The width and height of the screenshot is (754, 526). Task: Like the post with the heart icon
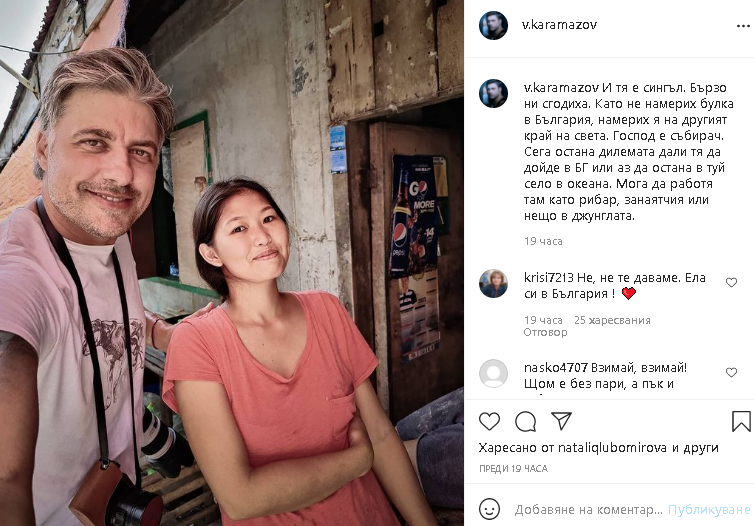[x=490, y=422]
